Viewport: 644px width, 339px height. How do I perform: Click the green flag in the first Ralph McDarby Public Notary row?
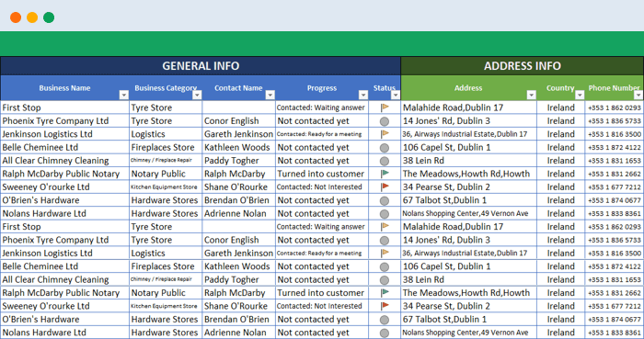tap(385, 174)
